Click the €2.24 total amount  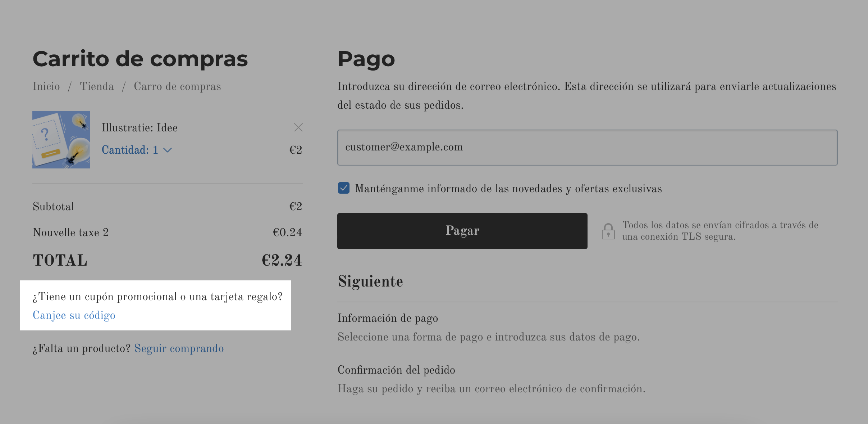click(282, 260)
